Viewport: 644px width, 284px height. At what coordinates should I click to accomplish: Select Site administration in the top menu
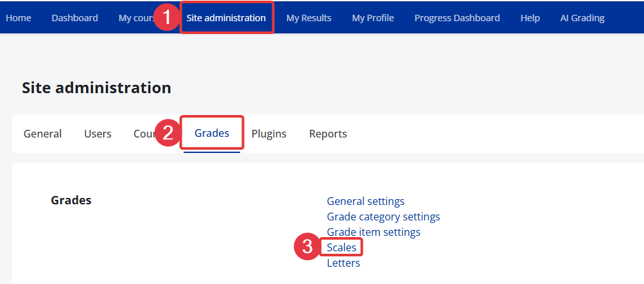pos(226,18)
